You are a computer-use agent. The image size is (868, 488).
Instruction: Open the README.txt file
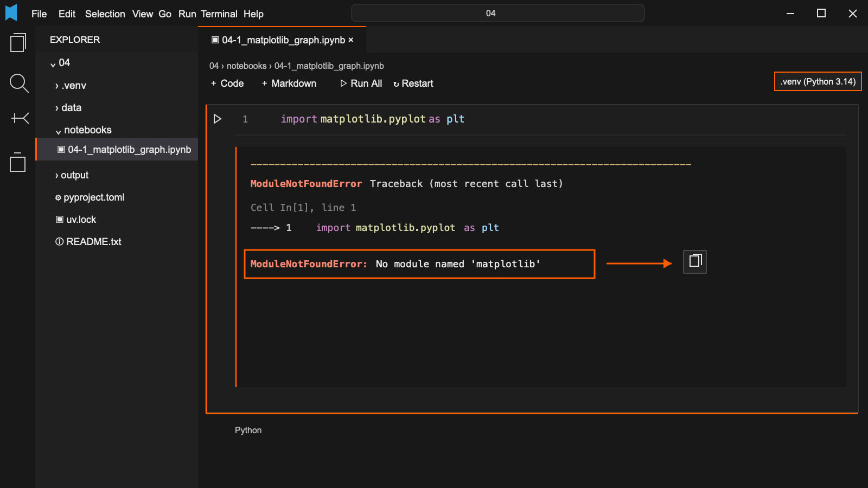pyautogui.click(x=88, y=242)
